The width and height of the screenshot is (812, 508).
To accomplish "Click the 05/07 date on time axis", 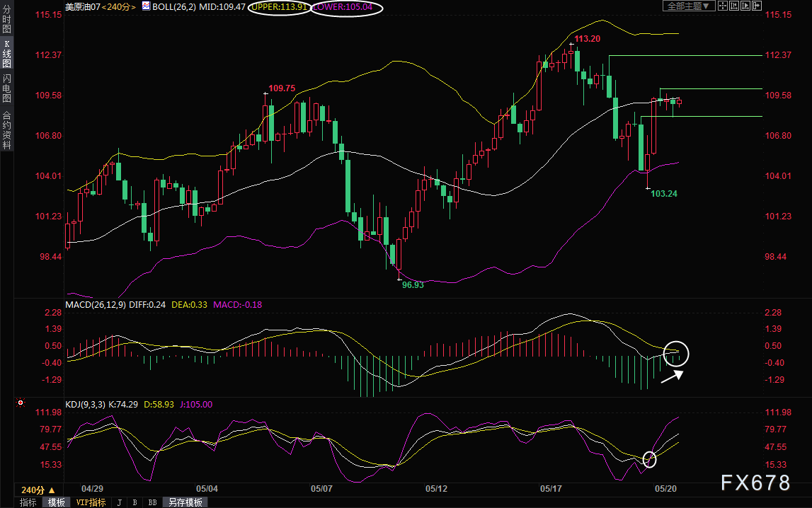I will [321, 489].
